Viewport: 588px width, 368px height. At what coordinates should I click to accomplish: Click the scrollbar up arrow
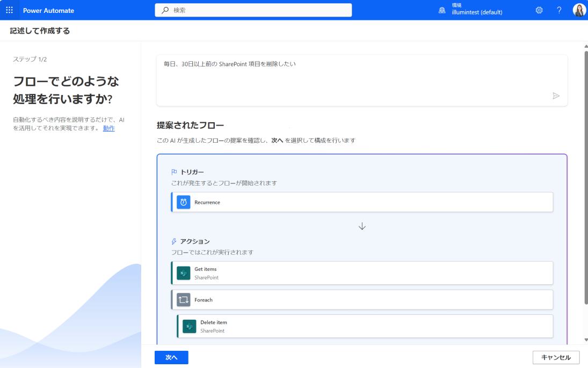(586, 47)
